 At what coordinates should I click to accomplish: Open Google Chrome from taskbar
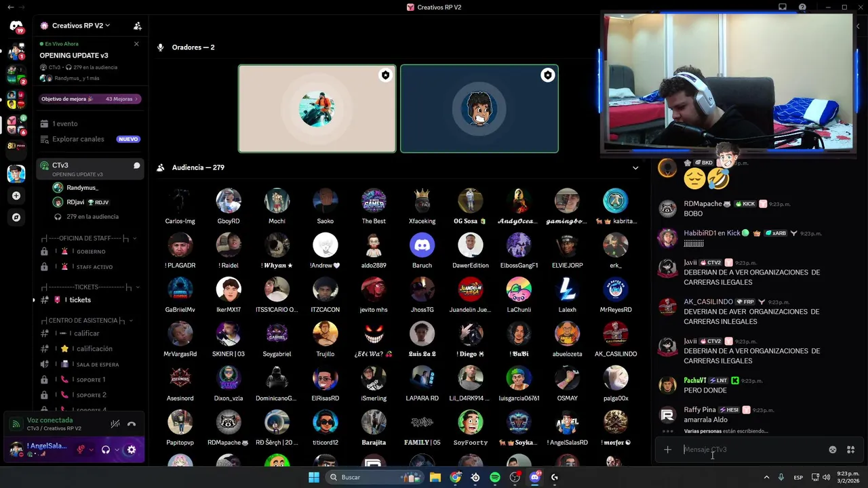click(x=456, y=477)
